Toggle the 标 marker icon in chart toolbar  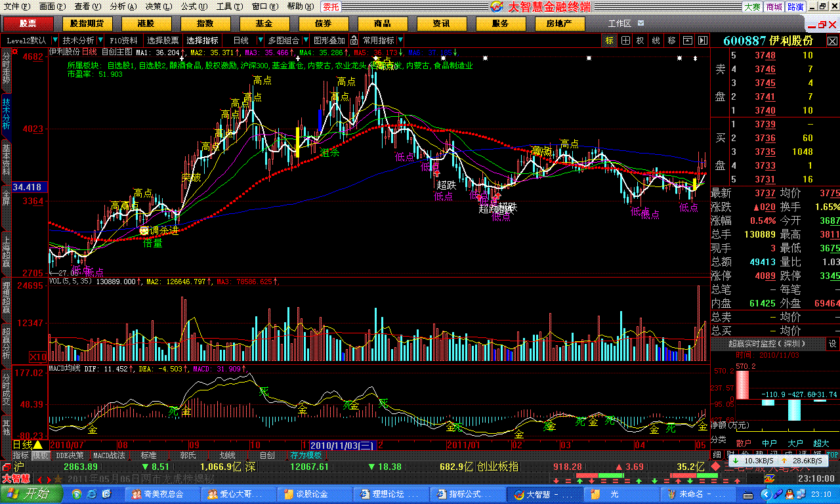tap(610, 41)
